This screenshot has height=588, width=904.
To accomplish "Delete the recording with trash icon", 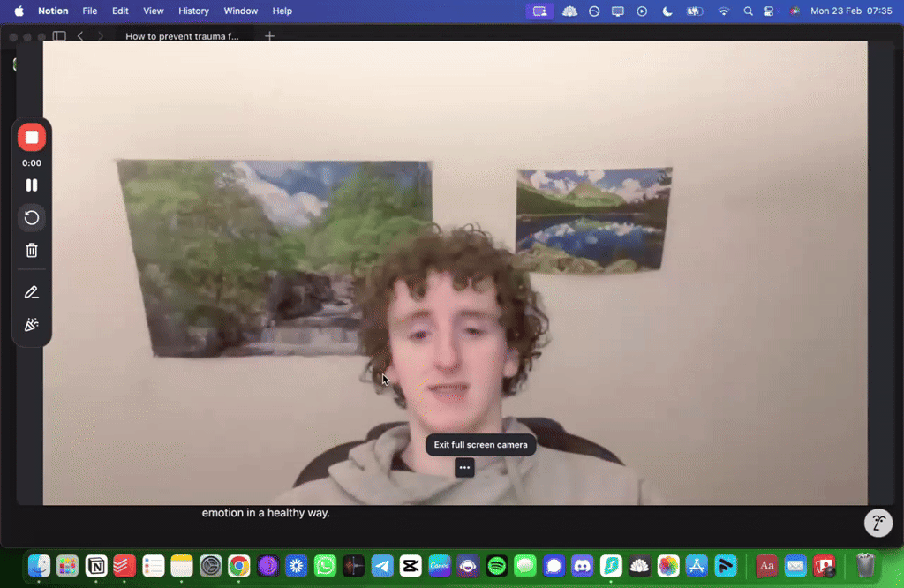I will tap(32, 250).
